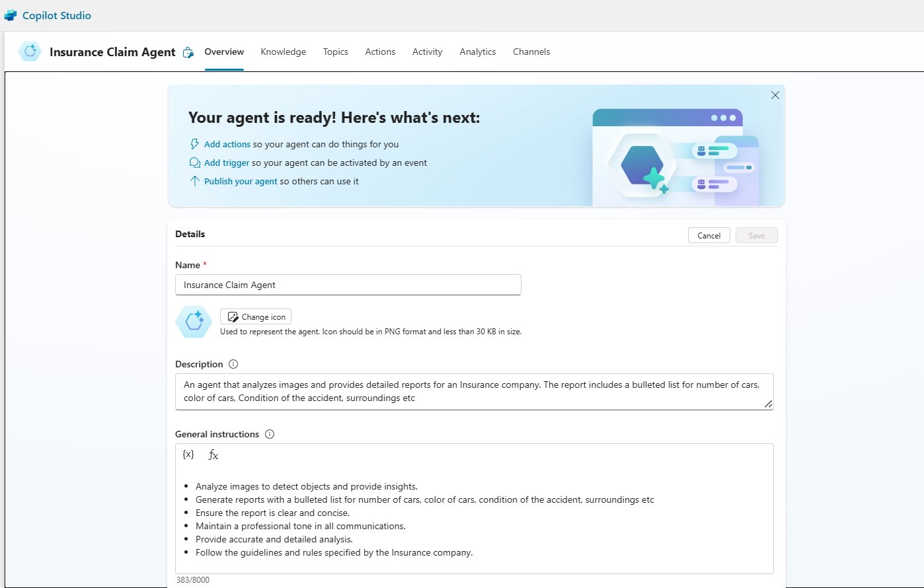Click the Copilot Studio logo icon
The height and width of the screenshot is (588, 924).
coord(11,16)
